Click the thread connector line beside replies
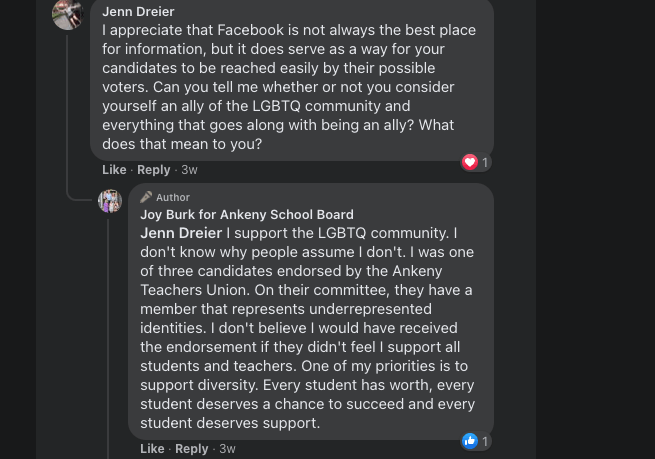The image size is (655, 459). click(68, 120)
